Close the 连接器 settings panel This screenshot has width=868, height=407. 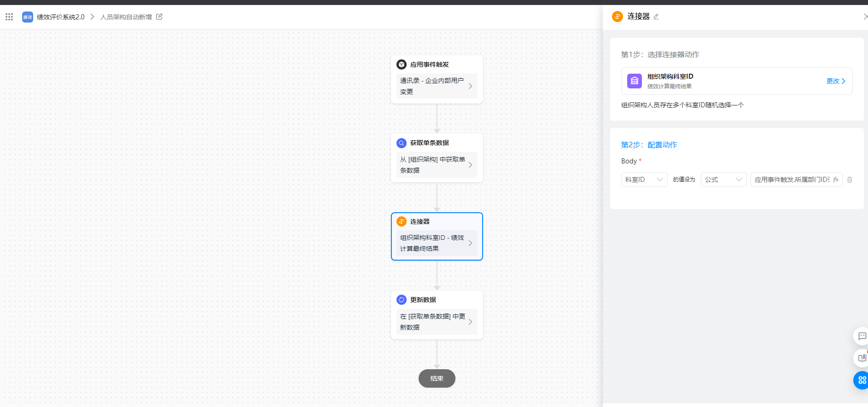[865, 17]
